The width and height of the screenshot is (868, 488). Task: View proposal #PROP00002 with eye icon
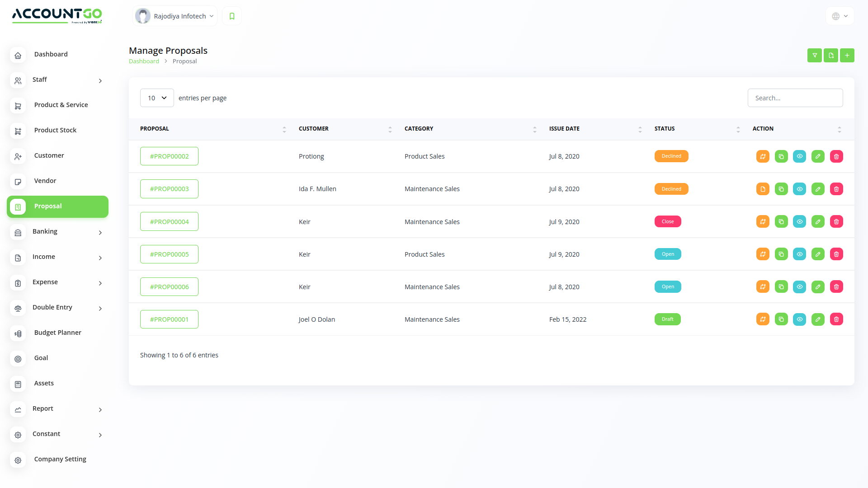(799, 156)
